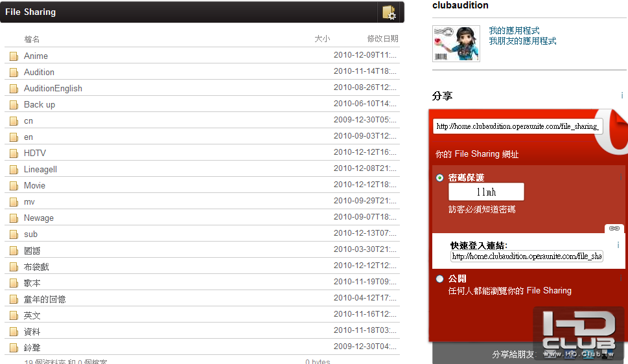The image size is (628, 364).
Task: Click the info icon beside 快速登入連結
Action: [618, 245]
